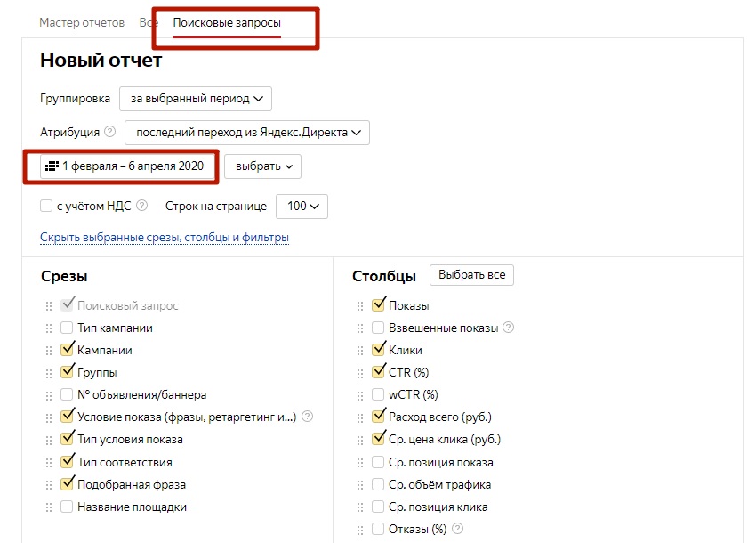Select the Поисковые запросы tab
Image resolution: width=756 pixels, height=543 pixels.
[x=227, y=22]
